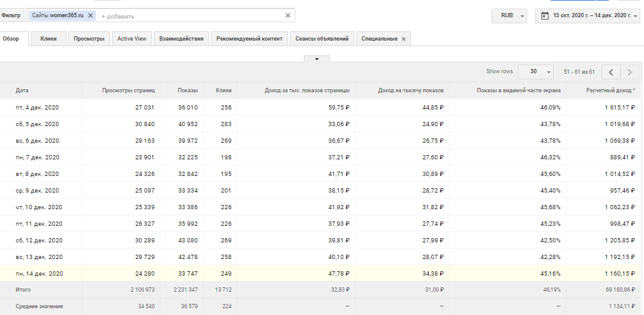Switch to Рекомендуемый контент tab
The width and height of the screenshot is (644, 315).
249,39
